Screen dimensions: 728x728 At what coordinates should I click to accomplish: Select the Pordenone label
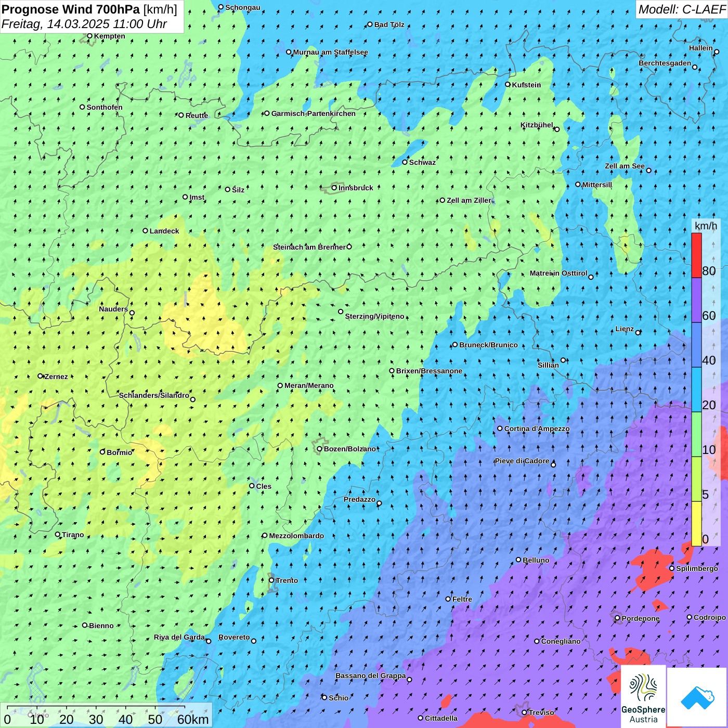(641, 618)
